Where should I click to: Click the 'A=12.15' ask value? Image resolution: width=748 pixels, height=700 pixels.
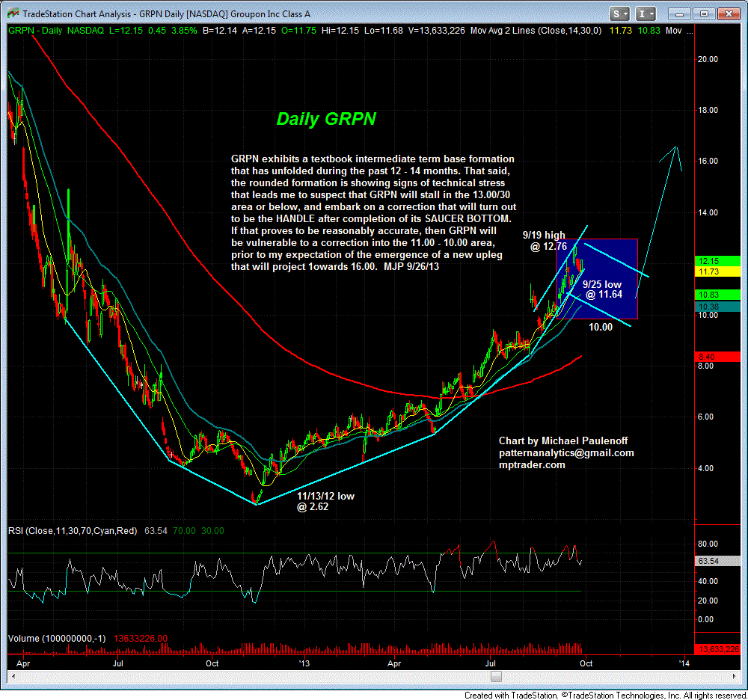[259, 31]
